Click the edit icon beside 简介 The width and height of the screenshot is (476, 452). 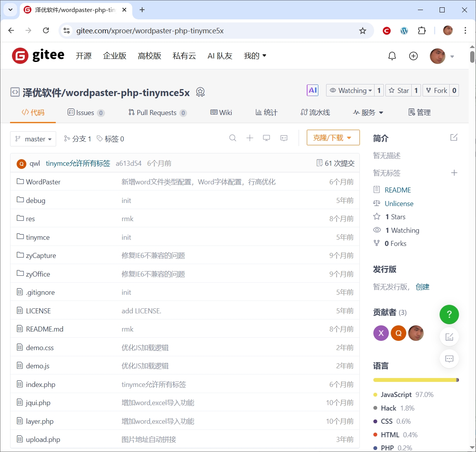454,137
